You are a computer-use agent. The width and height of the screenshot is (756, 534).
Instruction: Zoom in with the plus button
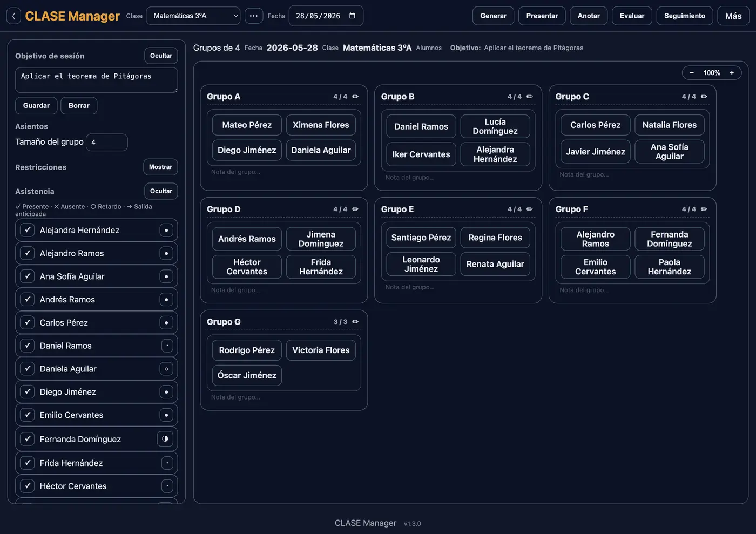tap(732, 73)
